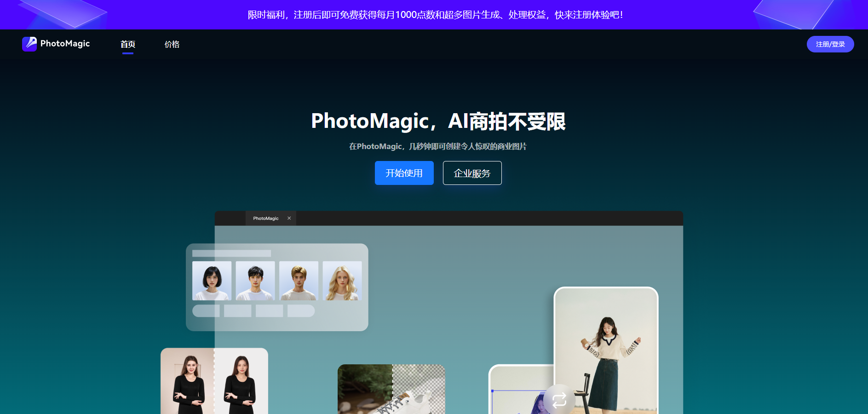Open the 首页 navigation tab
The image size is (868, 414).
(x=128, y=44)
